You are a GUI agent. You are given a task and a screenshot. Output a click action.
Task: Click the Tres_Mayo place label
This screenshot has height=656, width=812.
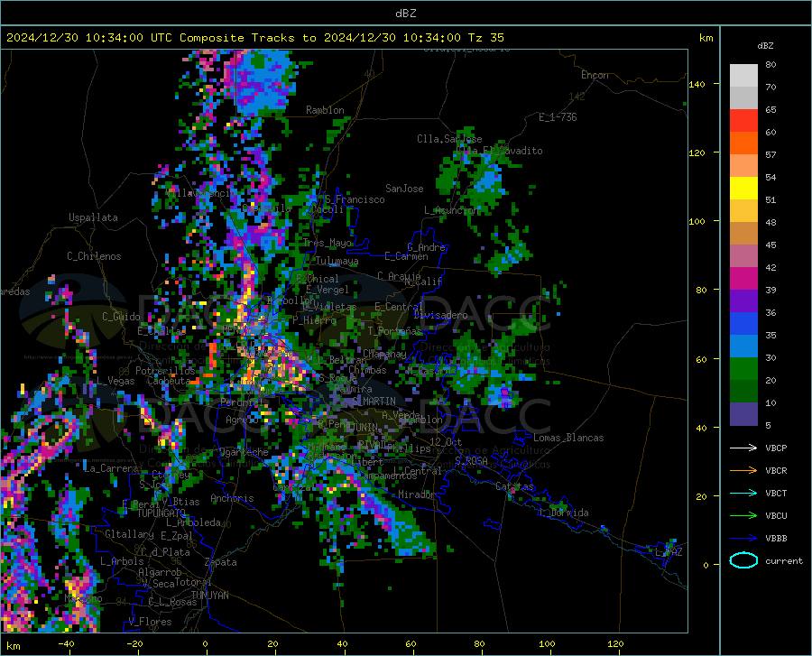pyautogui.click(x=328, y=243)
